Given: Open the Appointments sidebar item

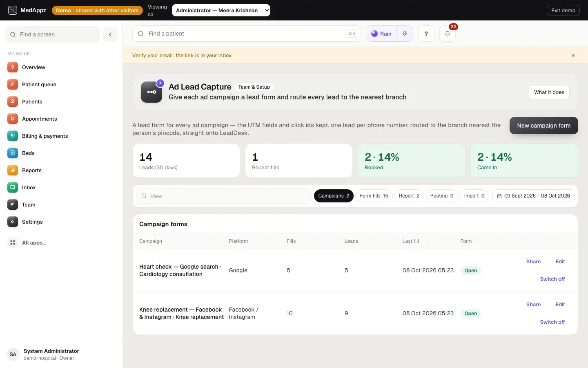Looking at the screenshot, I should coord(61,119).
